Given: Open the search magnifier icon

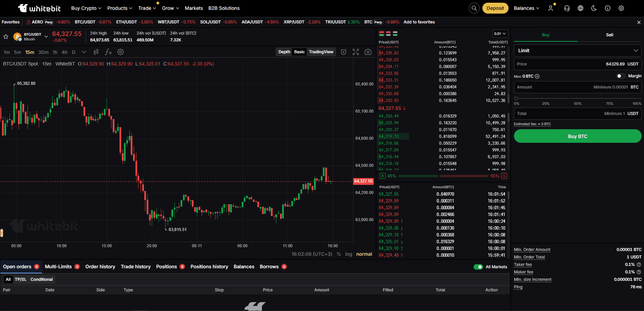Looking at the screenshot, I should pos(474,8).
